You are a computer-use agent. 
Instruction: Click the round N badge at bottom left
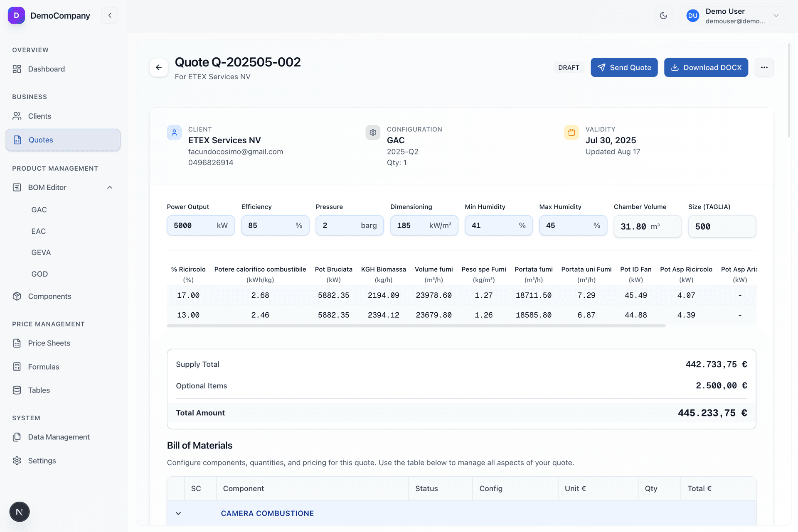click(20, 512)
